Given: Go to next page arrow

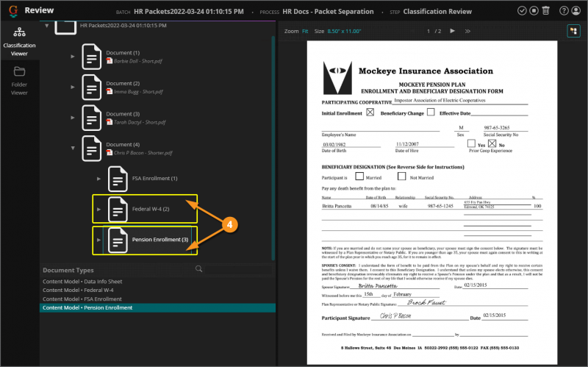Looking at the screenshot, I should pos(452,31).
